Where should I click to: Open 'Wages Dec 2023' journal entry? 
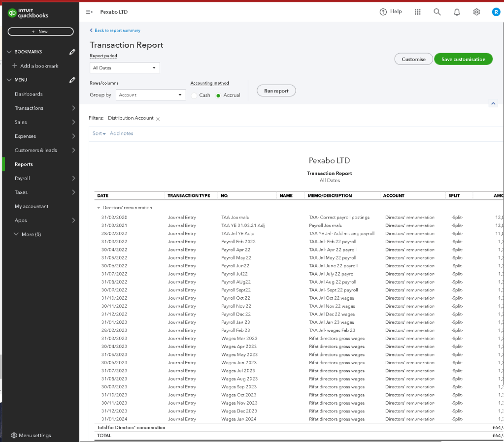coord(239,411)
